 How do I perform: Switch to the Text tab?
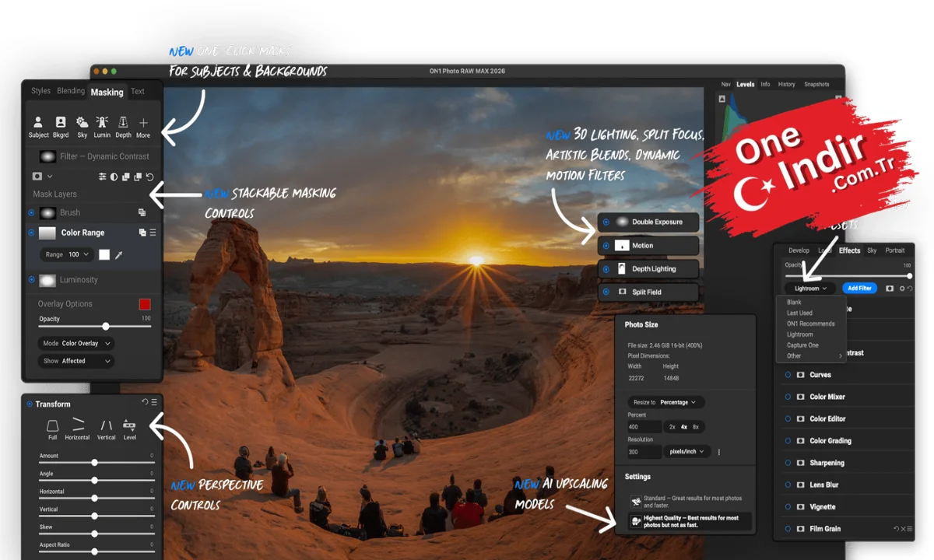click(138, 91)
